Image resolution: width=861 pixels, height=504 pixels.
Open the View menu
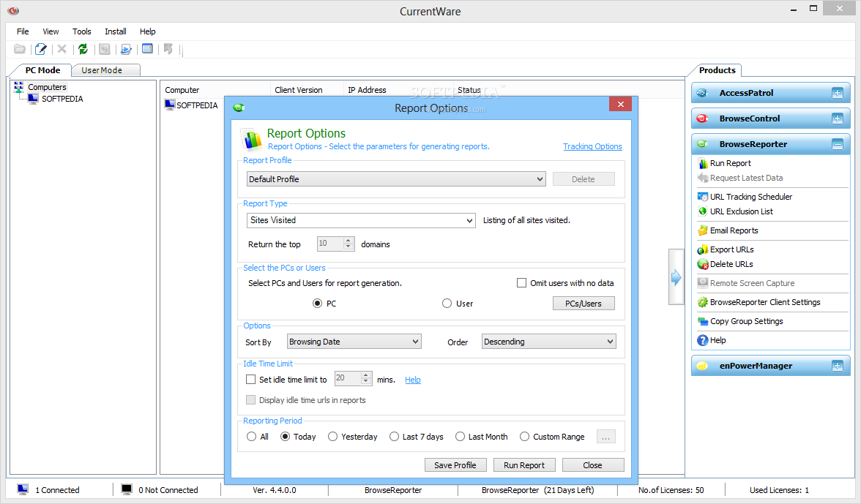point(51,31)
